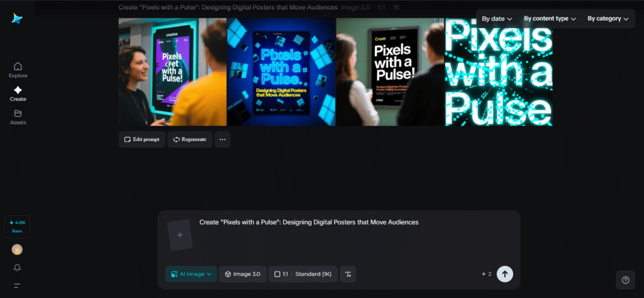This screenshot has width=644, height=298.
Task: Click the Regenerate button
Action: [190, 139]
